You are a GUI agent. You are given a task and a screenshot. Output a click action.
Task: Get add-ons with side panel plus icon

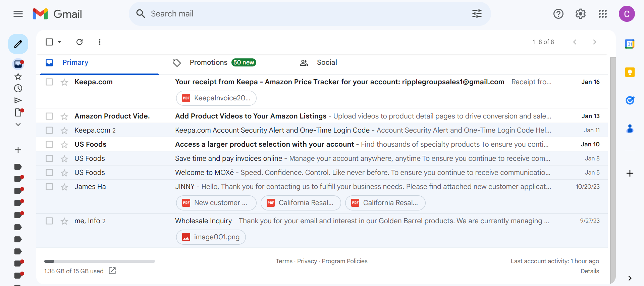click(x=630, y=173)
